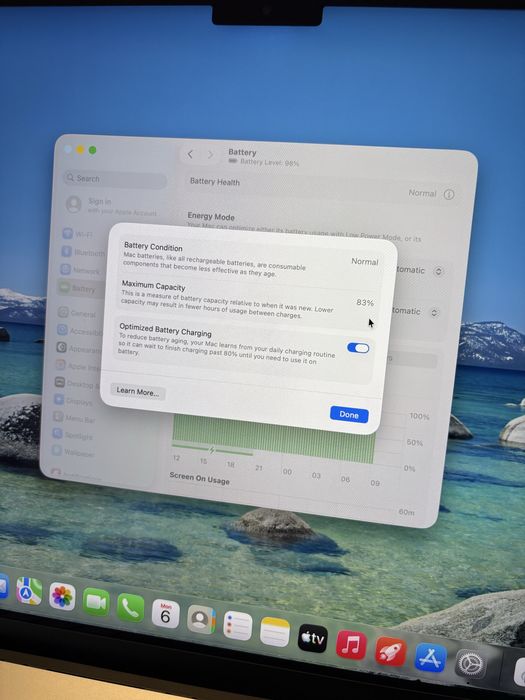Select Bluetooth in the settings sidebar
Viewport: 525px width, 700px height.
pyautogui.click(x=83, y=252)
